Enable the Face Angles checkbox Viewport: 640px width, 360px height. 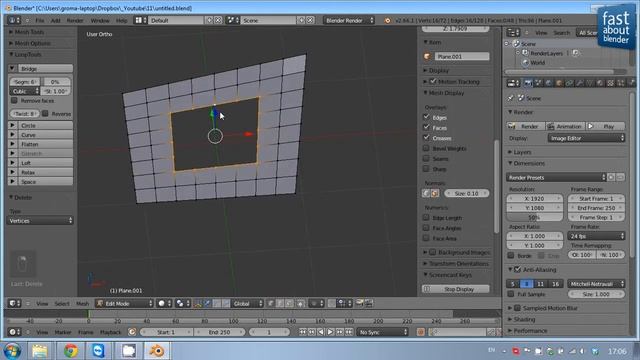[x=427, y=228]
